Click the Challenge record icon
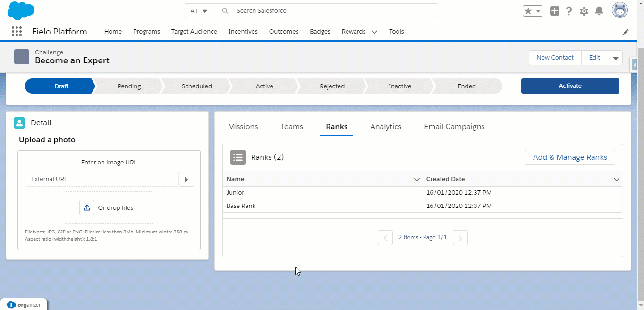The width and height of the screenshot is (644, 310). [x=22, y=57]
